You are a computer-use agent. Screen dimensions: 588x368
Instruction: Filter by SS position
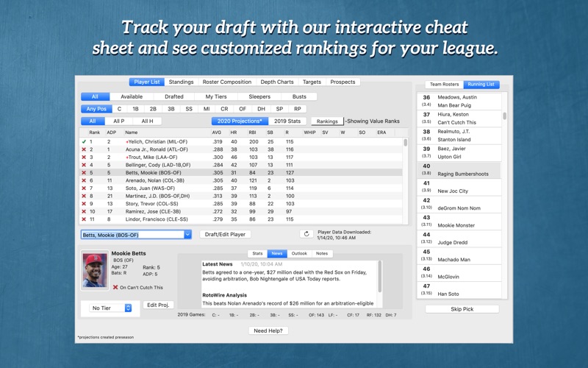[189, 109]
